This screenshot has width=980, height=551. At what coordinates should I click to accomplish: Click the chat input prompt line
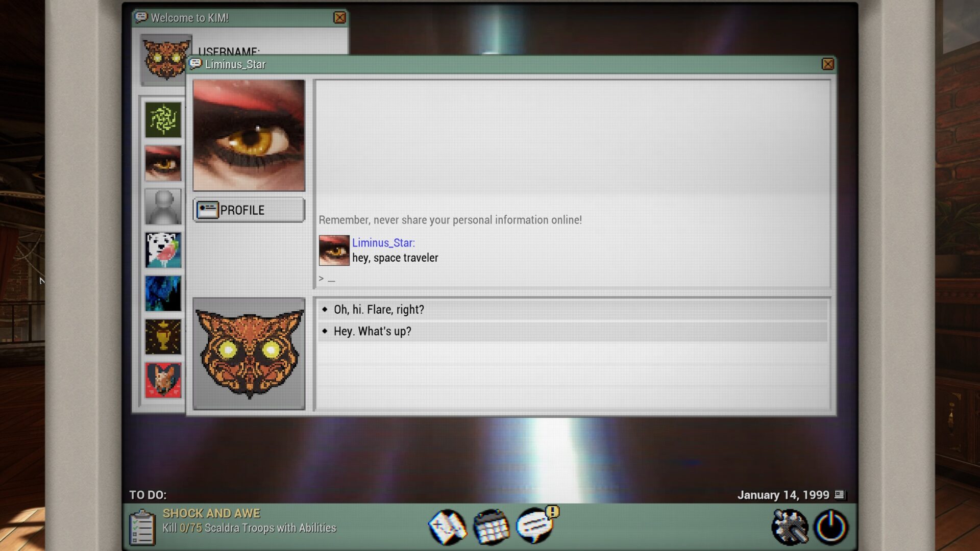click(x=327, y=278)
